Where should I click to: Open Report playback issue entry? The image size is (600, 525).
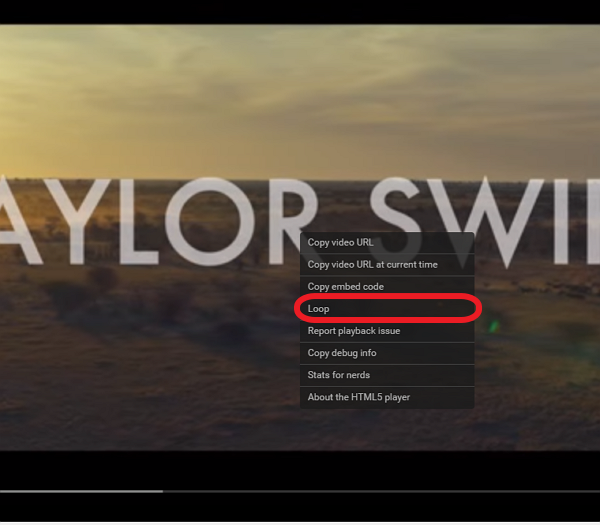(387, 331)
